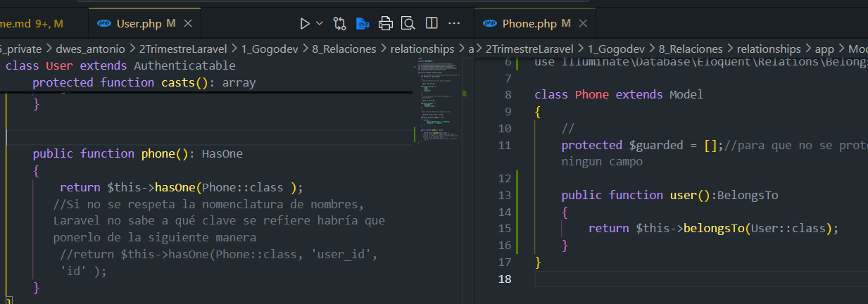Click Model in class Phone extends Model
This screenshot has width=868, height=304.
tap(686, 94)
